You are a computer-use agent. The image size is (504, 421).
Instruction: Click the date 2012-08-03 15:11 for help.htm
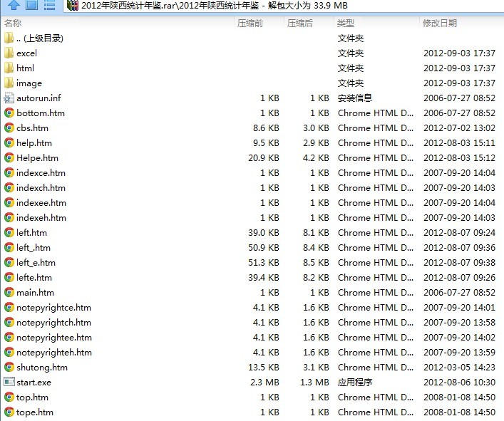459,142
